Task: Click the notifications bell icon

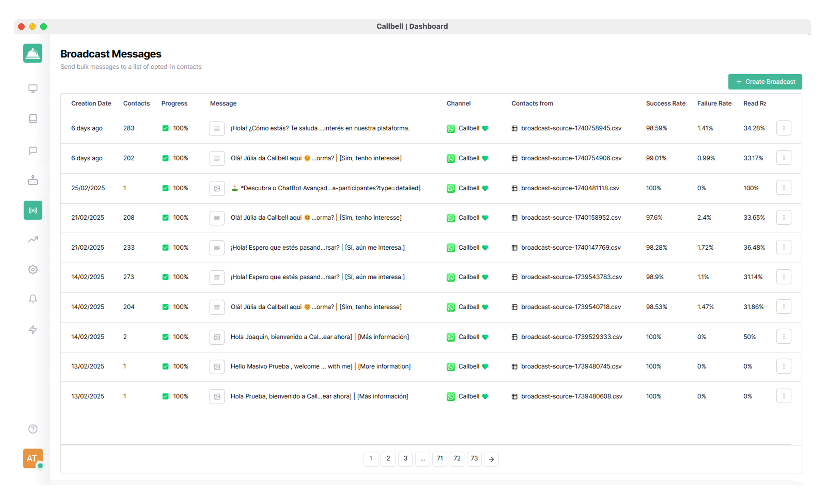Action: 33,299
